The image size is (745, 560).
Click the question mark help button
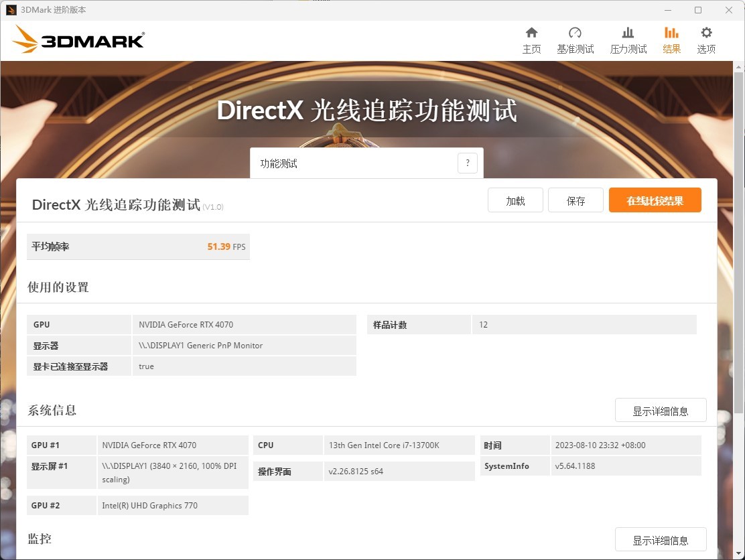point(468,163)
